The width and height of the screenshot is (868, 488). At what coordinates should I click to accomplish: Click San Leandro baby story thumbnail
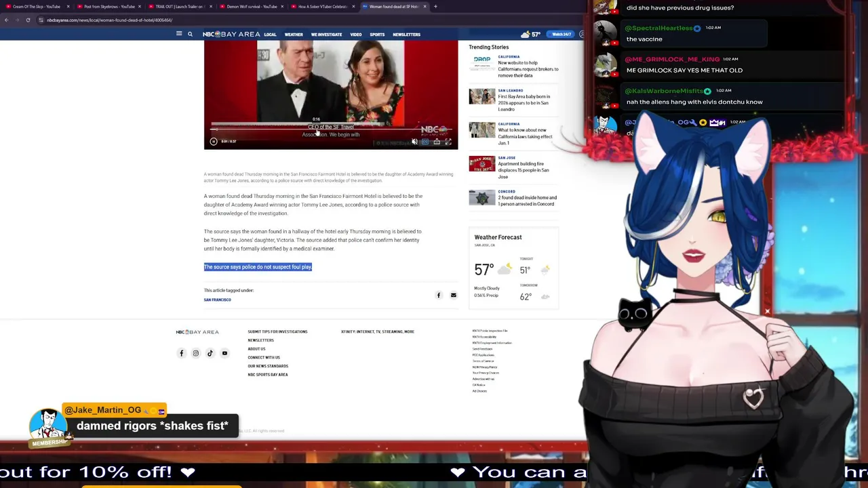[482, 96]
